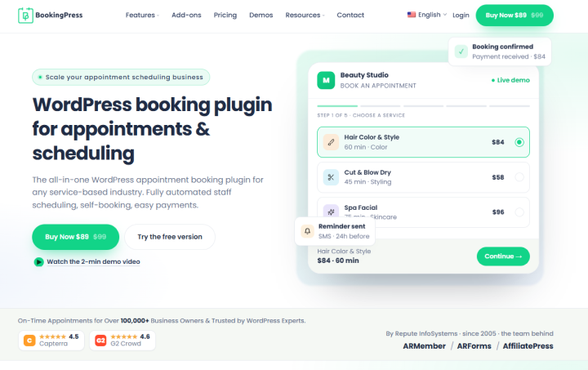Click Try the free version button
The height and width of the screenshot is (370, 588).
170,237
